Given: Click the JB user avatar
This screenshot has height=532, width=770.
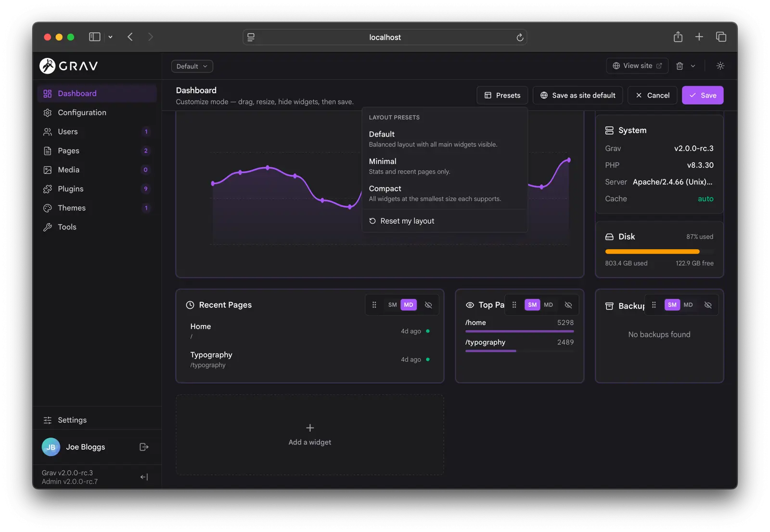Looking at the screenshot, I should (x=51, y=447).
